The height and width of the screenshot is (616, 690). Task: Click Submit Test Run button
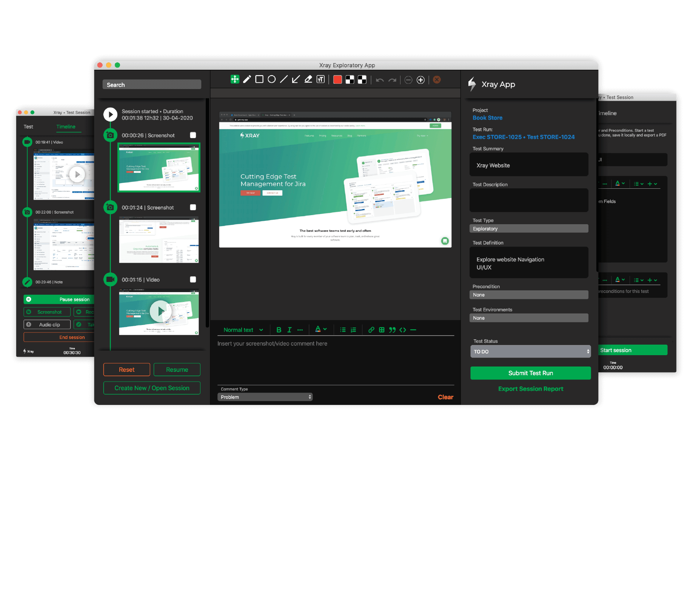530,373
